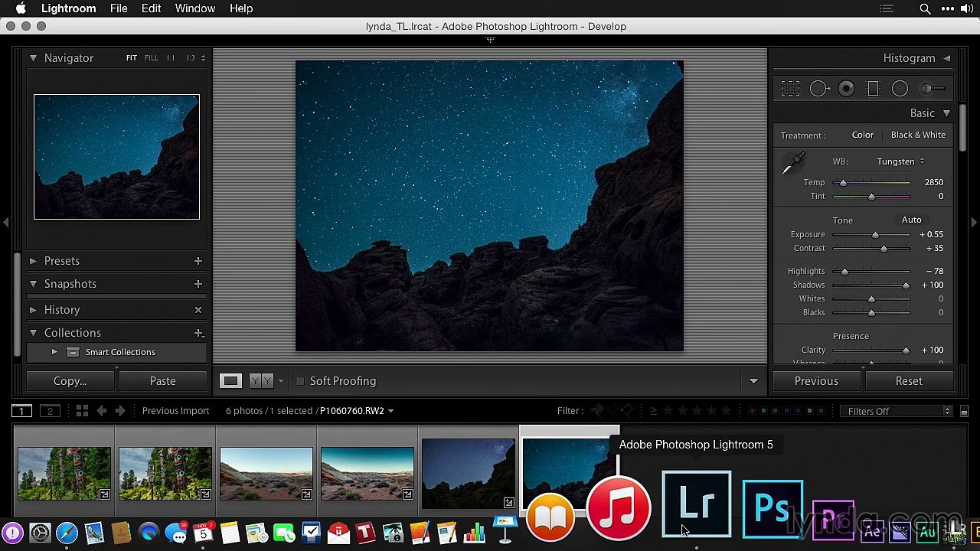Screen dimensions: 980x551
Task: Collapse the Snapshots panel
Action: 33,284
